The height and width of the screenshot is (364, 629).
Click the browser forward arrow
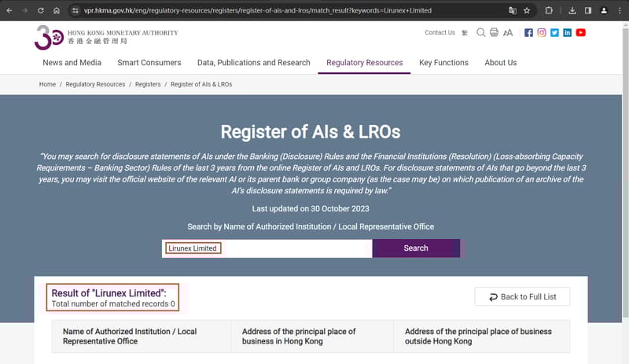click(25, 10)
